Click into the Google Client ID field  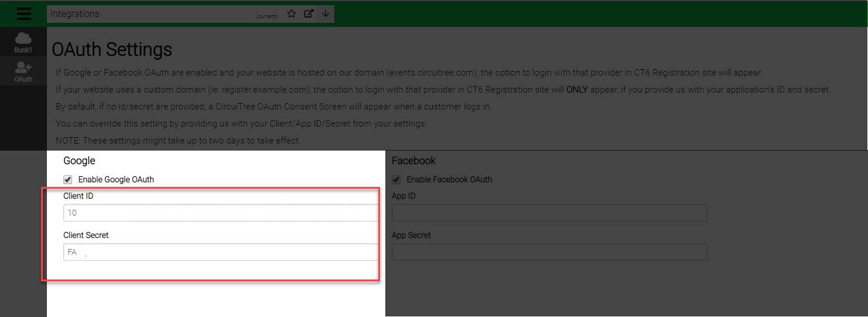[x=221, y=213]
